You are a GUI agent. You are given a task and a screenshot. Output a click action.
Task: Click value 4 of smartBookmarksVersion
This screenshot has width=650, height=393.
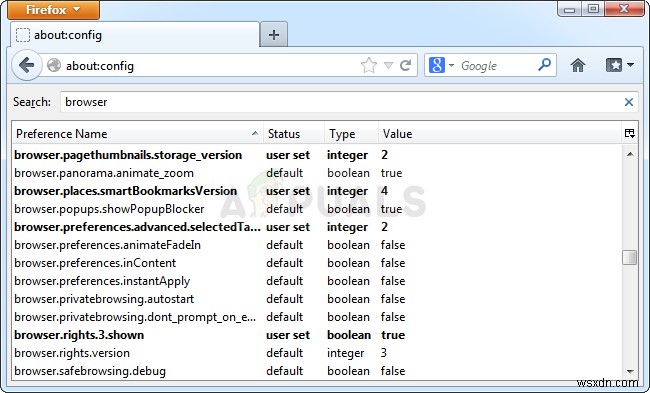pyautogui.click(x=384, y=191)
